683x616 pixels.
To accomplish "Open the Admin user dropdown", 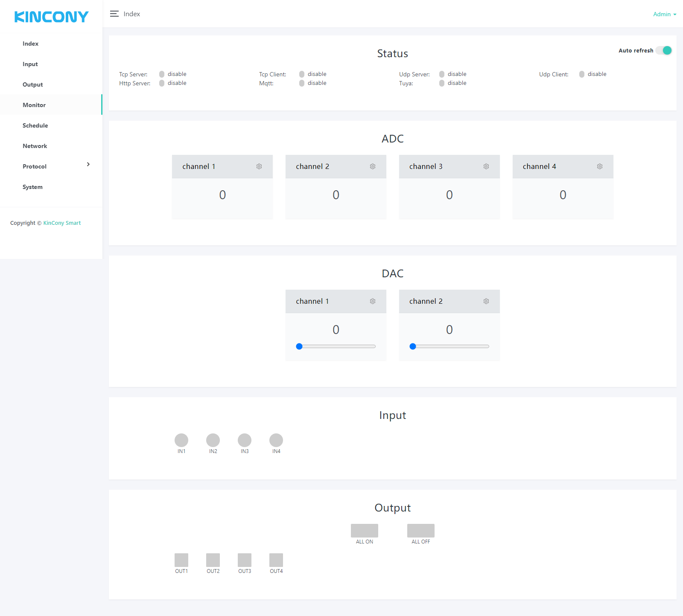I will pyautogui.click(x=664, y=14).
